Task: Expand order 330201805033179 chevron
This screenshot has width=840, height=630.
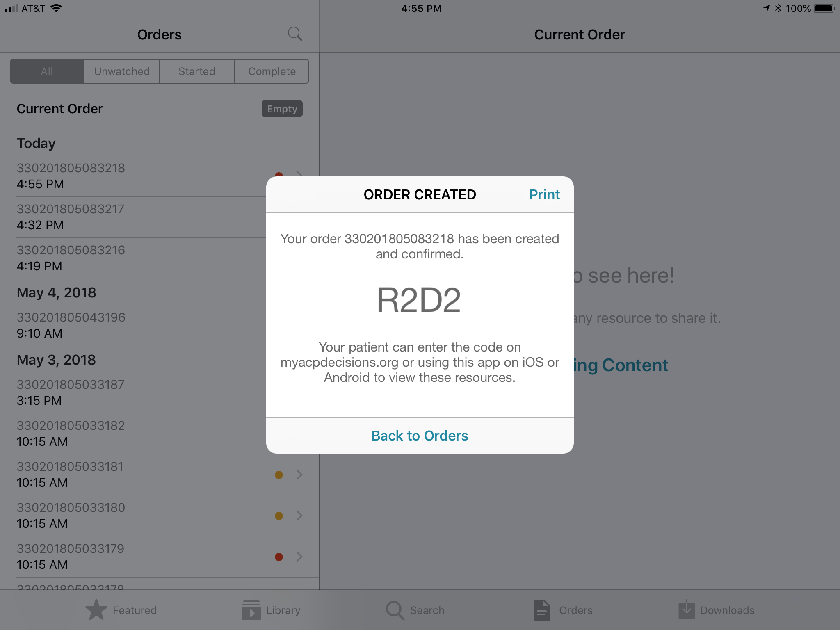Action: [299, 557]
